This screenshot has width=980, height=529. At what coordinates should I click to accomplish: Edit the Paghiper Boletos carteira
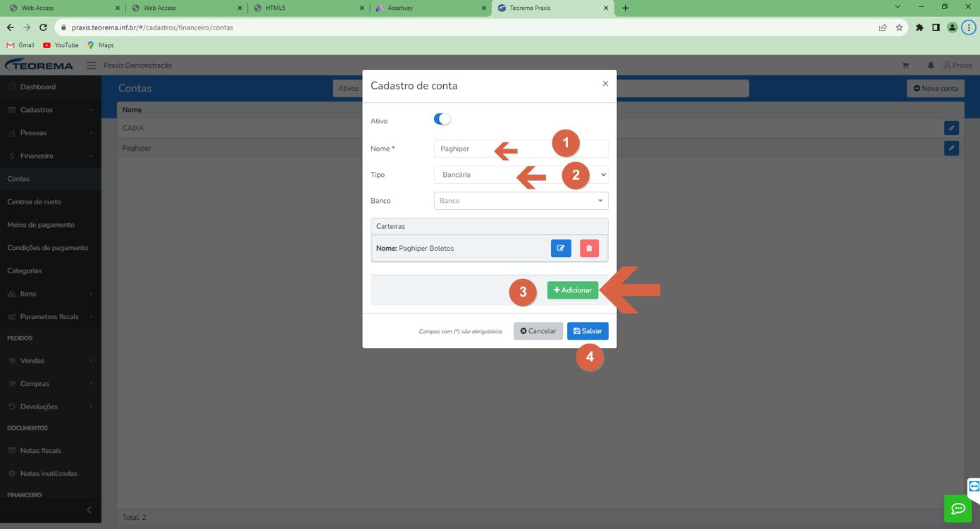pos(561,248)
